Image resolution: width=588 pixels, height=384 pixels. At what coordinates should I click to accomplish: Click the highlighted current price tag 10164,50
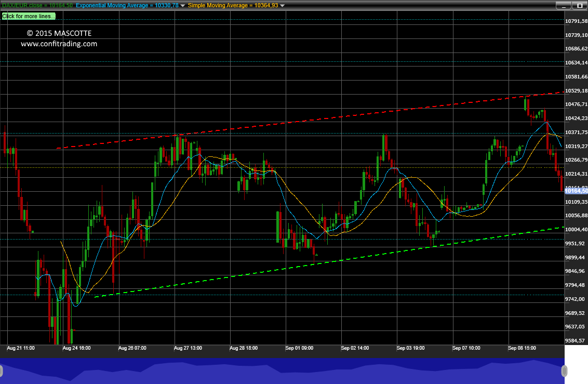click(576, 191)
